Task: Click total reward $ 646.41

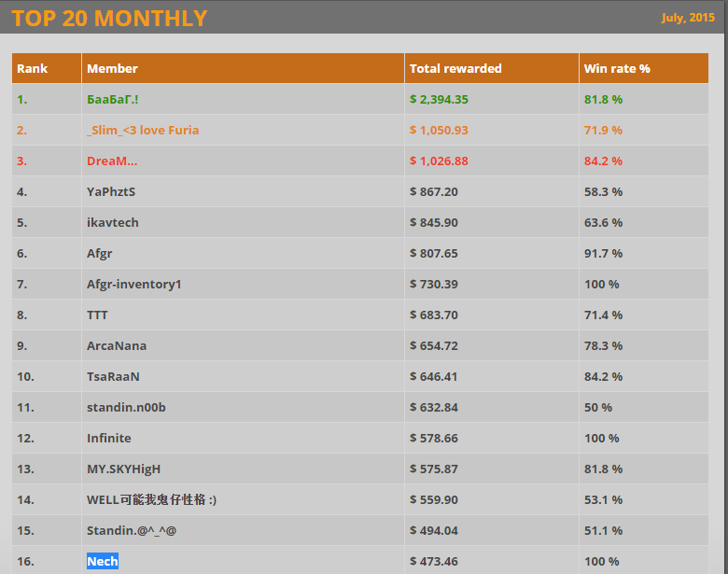Action: tap(434, 377)
